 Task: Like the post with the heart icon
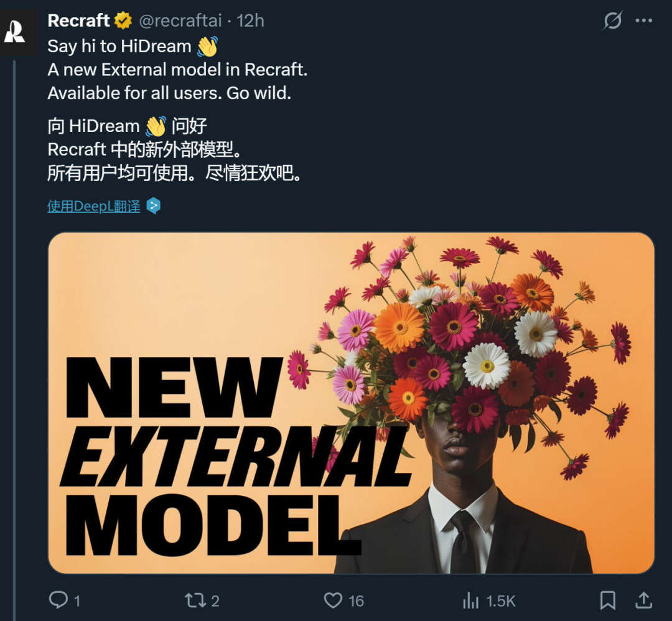pyautogui.click(x=334, y=600)
